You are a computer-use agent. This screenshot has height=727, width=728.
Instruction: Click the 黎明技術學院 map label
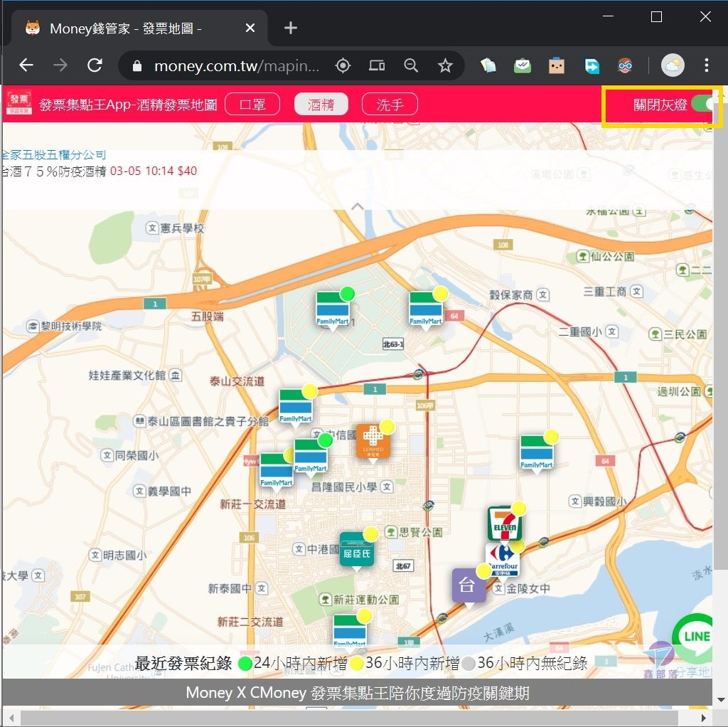tap(64, 326)
